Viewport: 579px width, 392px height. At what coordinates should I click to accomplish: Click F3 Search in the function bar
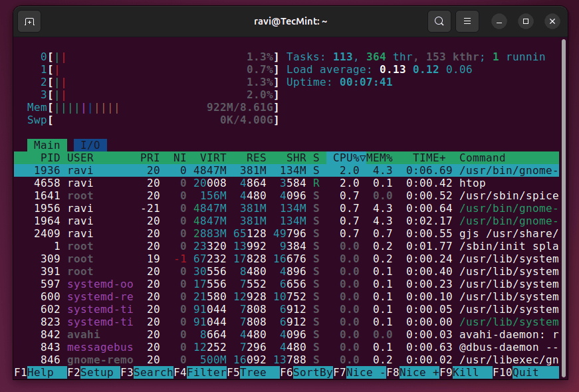147,373
